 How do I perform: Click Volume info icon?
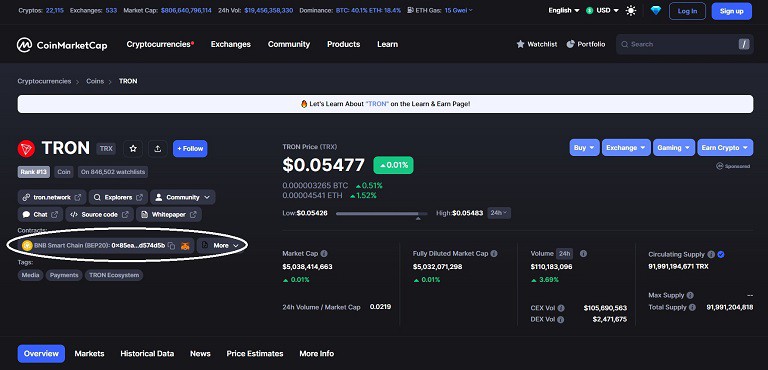[583, 254]
